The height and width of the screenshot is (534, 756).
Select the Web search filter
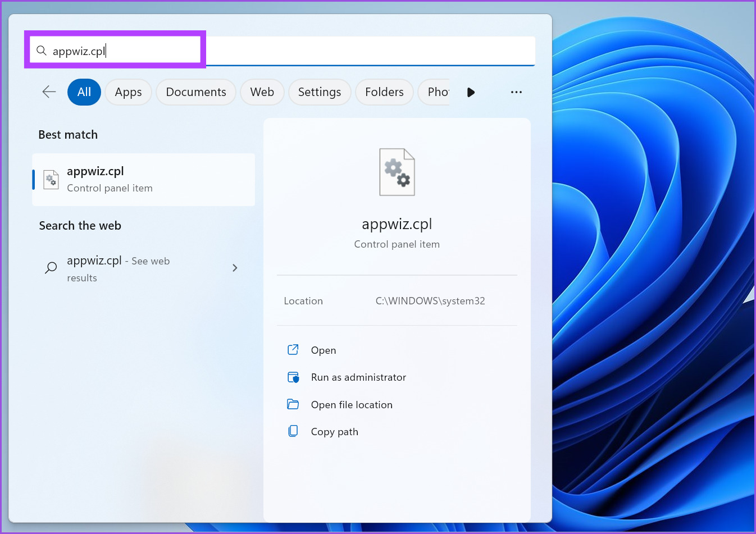pyautogui.click(x=262, y=92)
